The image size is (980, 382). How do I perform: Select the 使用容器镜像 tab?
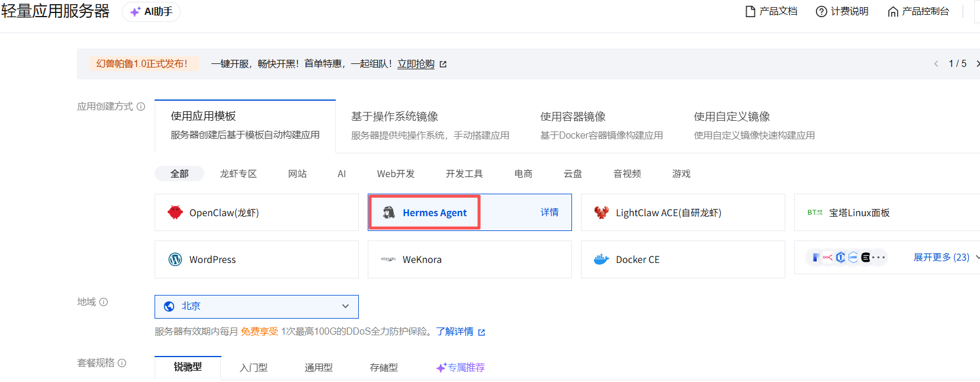pyautogui.click(x=601, y=126)
